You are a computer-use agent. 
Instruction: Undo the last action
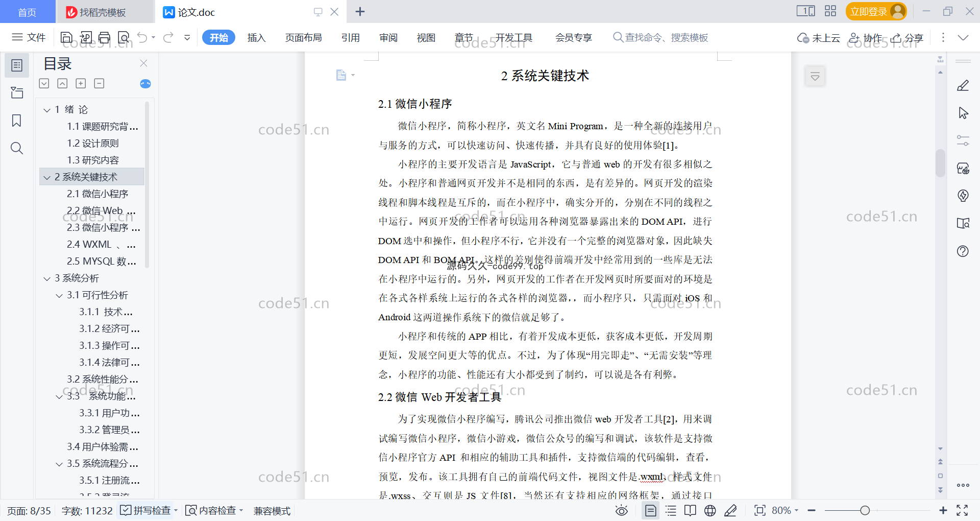(142, 37)
